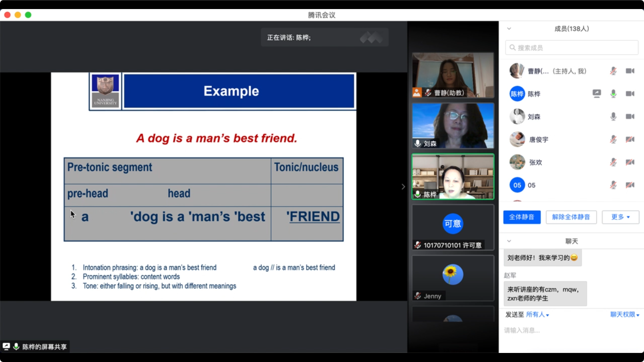Click the 全体静音 mute all button
644x362 pixels.
(x=522, y=217)
